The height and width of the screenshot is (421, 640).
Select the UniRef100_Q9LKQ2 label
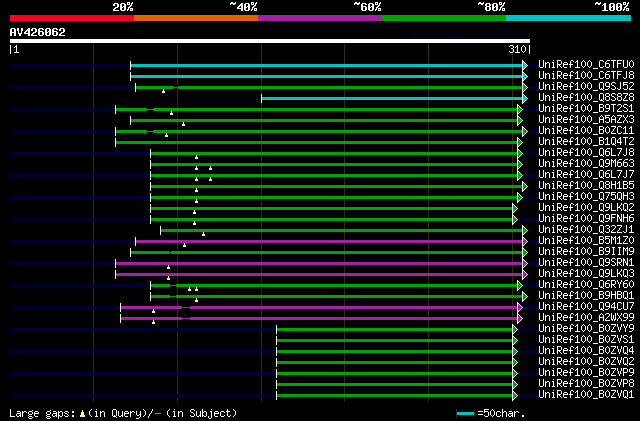[586, 208]
